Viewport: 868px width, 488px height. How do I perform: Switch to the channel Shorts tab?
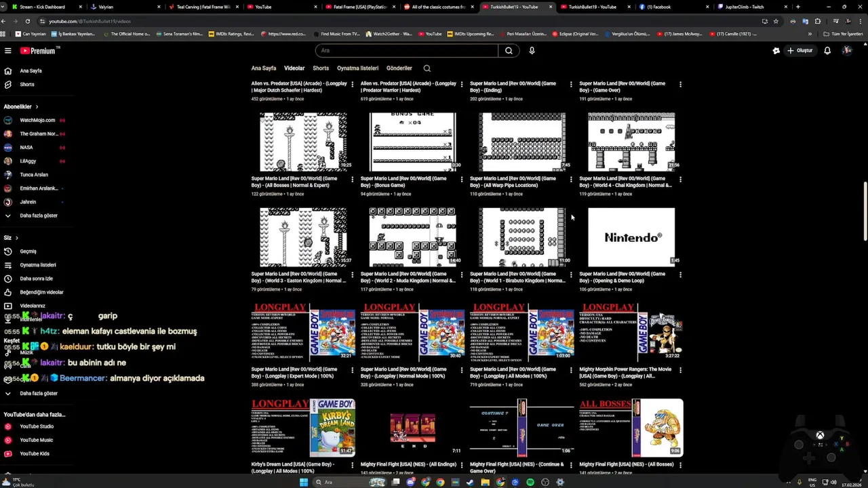pos(321,68)
